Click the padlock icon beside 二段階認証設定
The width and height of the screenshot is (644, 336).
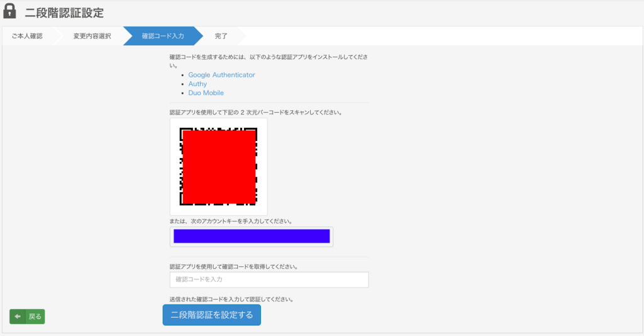[9, 11]
